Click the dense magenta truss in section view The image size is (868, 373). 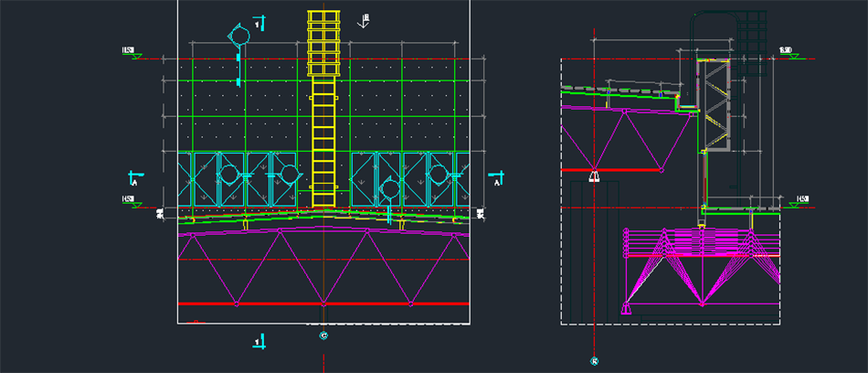[704, 265]
